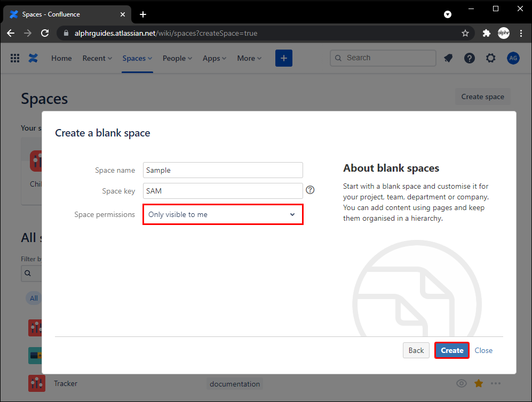Click the Confluence logo icon
This screenshot has width=532, height=402.
click(x=34, y=58)
